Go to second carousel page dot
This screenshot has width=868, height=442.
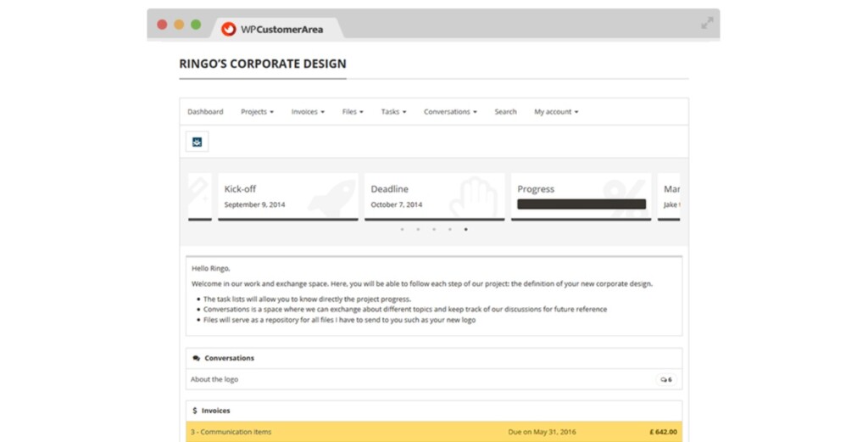(418, 229)
